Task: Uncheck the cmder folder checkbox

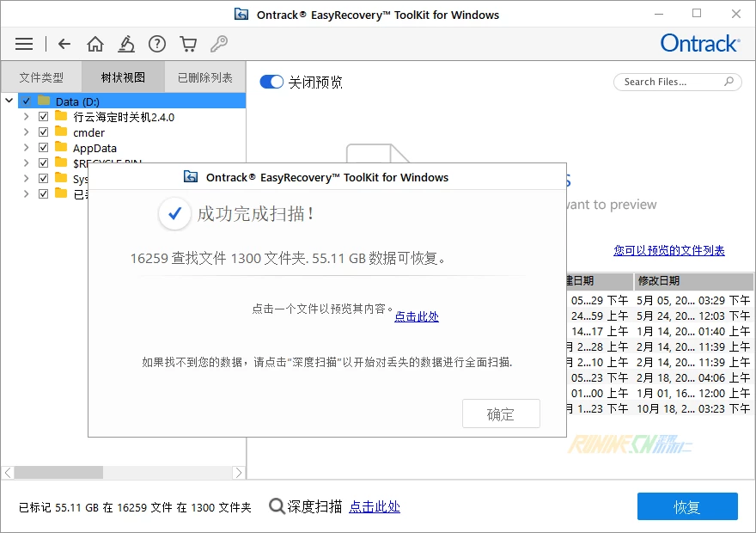Action: 44,132
